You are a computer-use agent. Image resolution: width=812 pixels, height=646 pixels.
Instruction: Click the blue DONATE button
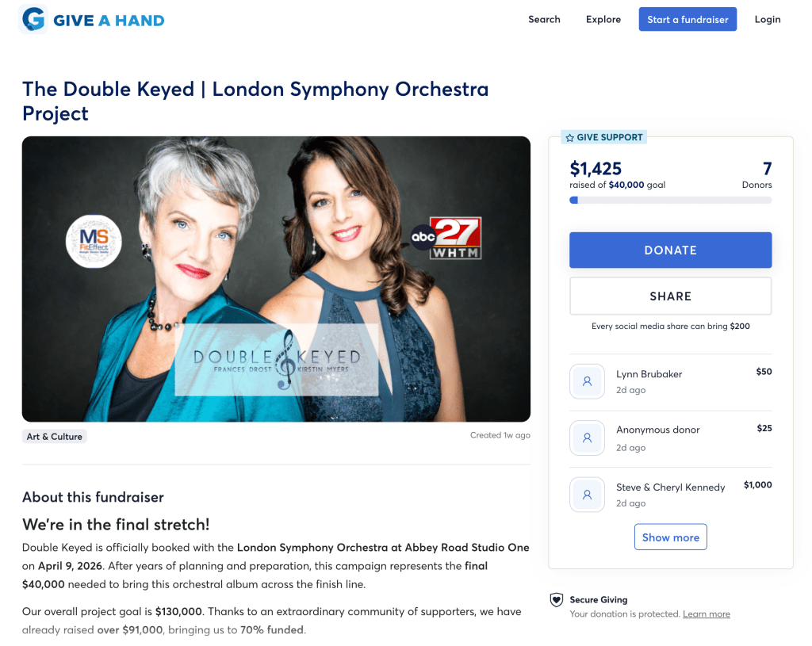pyautogui.click(x=671, y=250)
